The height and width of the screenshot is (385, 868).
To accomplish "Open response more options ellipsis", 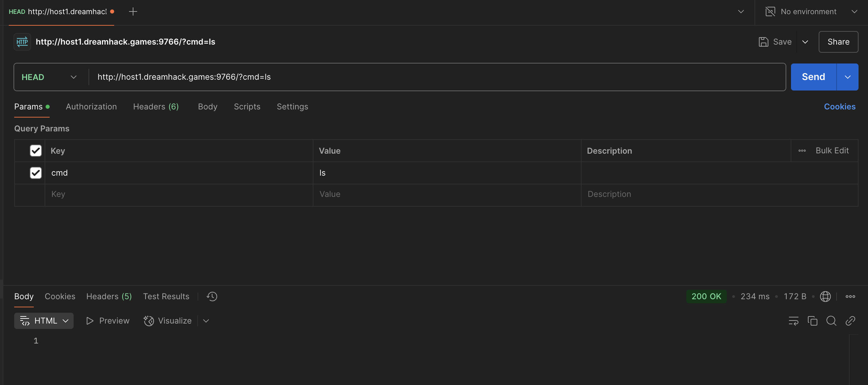I will coord(850,296).
